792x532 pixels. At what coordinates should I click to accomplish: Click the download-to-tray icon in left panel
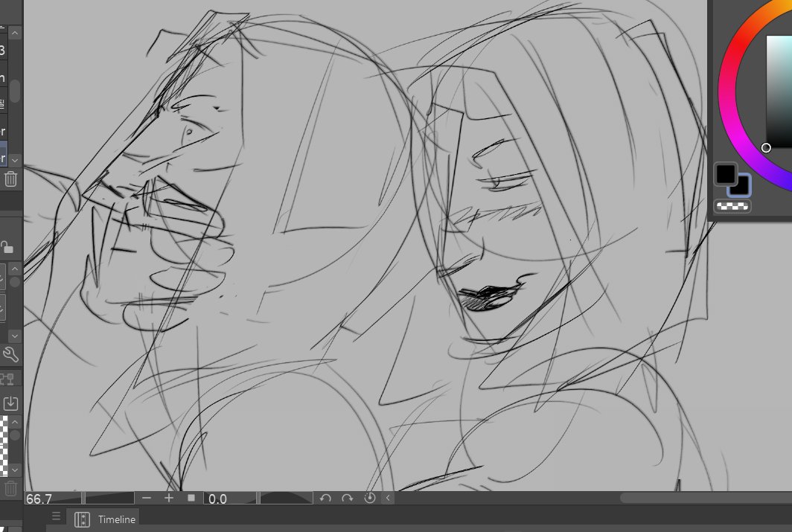tap(10, 403)
